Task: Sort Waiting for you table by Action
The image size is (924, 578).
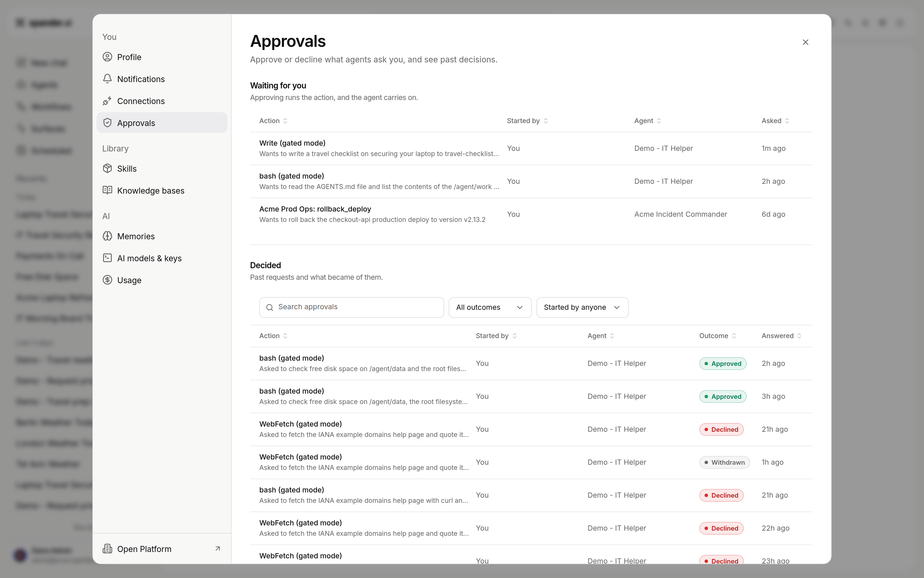Action: pyautogui.click(x=273, y=121)
